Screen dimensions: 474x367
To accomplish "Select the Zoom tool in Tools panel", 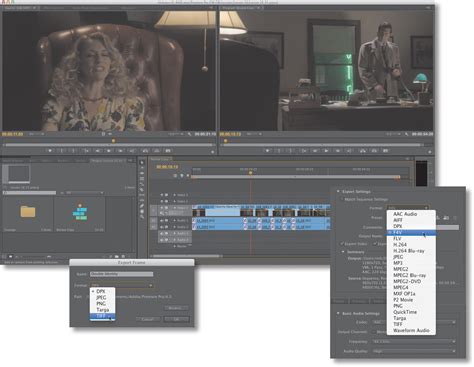I will click(142, 217).
